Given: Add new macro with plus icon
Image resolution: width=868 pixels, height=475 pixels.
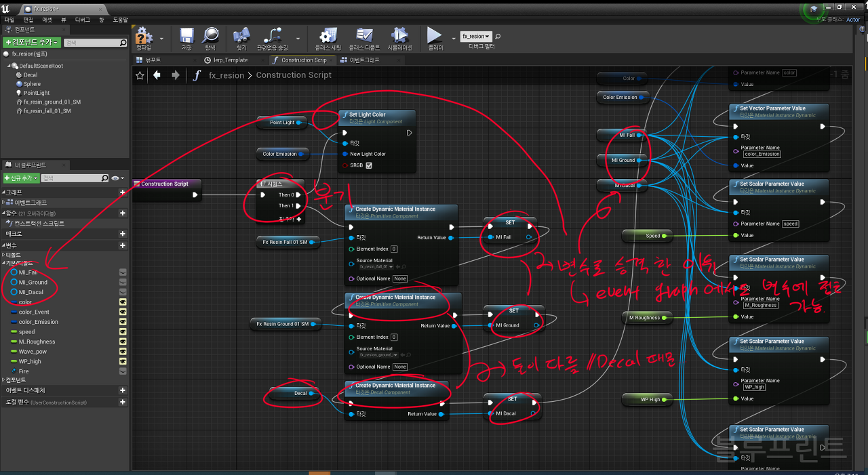Looking at the screenshot, I should point(123,233).
